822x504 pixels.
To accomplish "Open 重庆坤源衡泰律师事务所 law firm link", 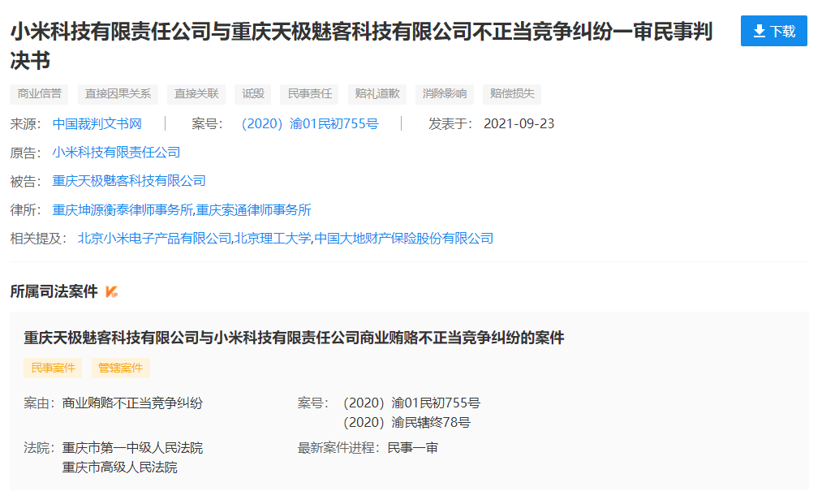I will point(123,209).
